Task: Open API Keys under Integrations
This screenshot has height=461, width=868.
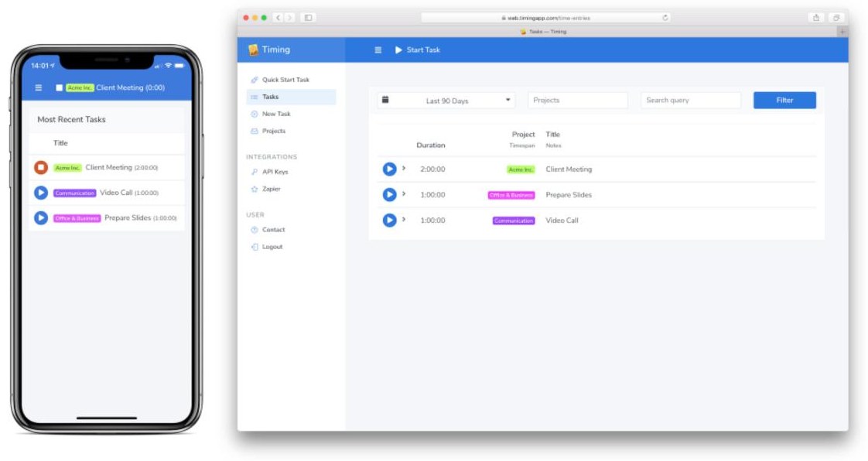Action: 275,172
